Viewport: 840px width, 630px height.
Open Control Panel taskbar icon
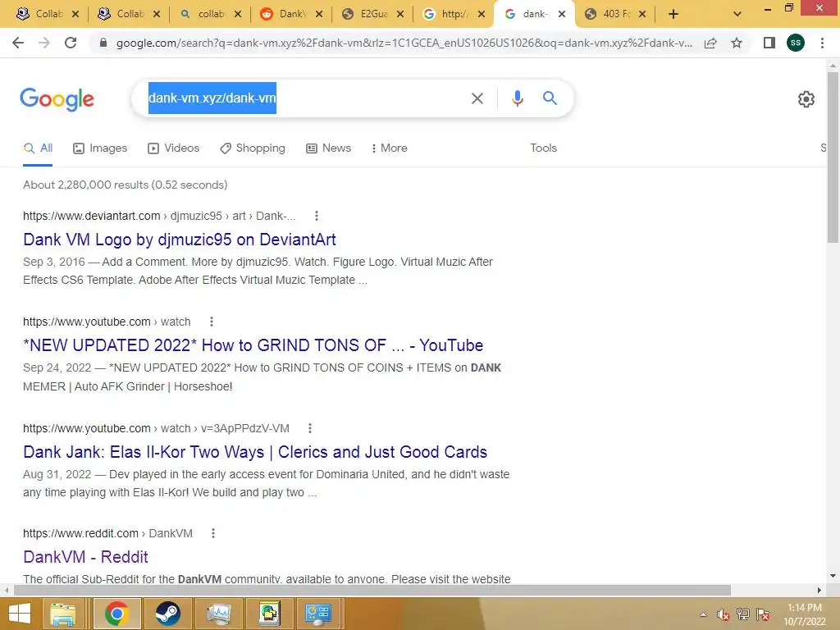318,614
